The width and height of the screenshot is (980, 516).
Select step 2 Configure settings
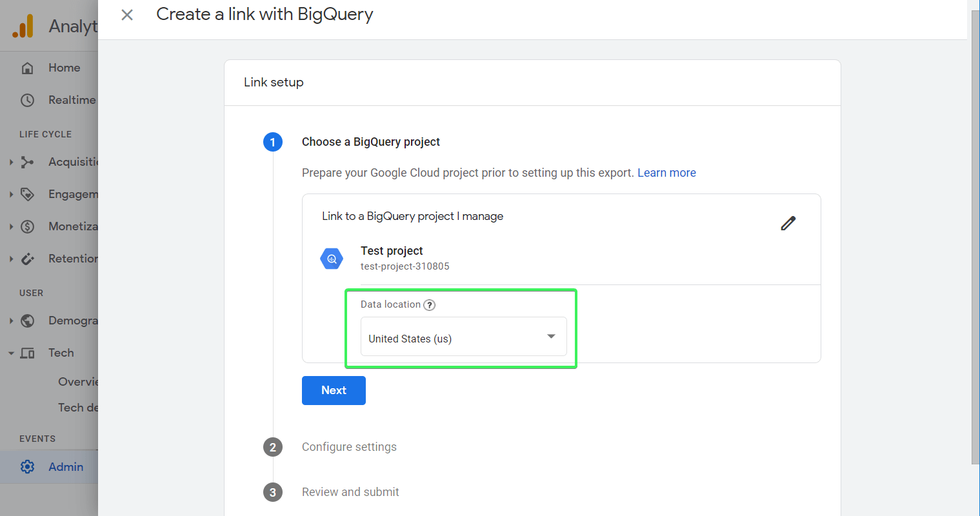tap(349, 447)
